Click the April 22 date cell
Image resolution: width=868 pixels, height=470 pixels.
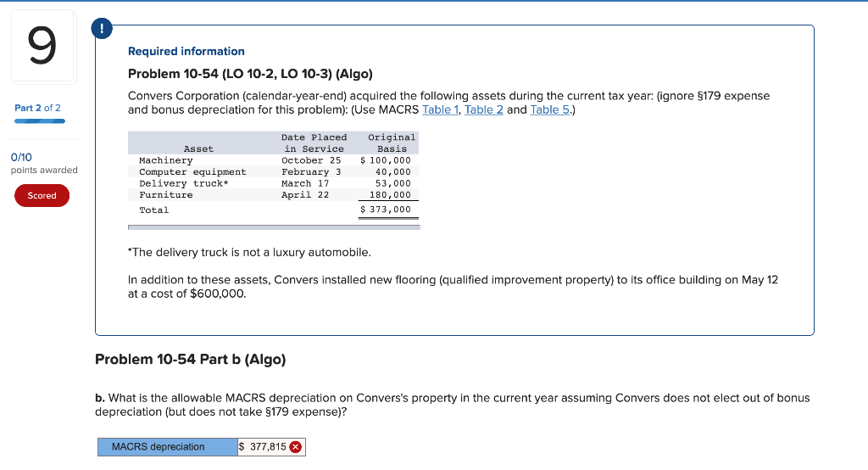305,195
